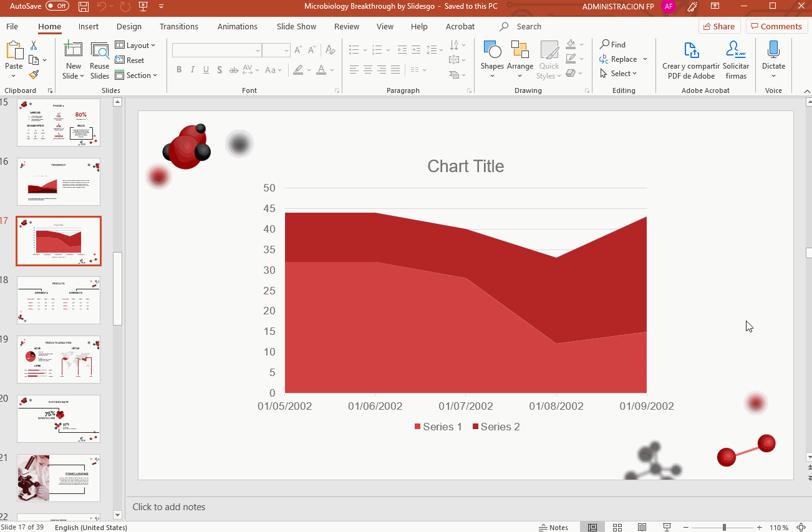Click the Save icon in title bar
This screenshot has height=532, width=812.
click(x=84, y=6)
